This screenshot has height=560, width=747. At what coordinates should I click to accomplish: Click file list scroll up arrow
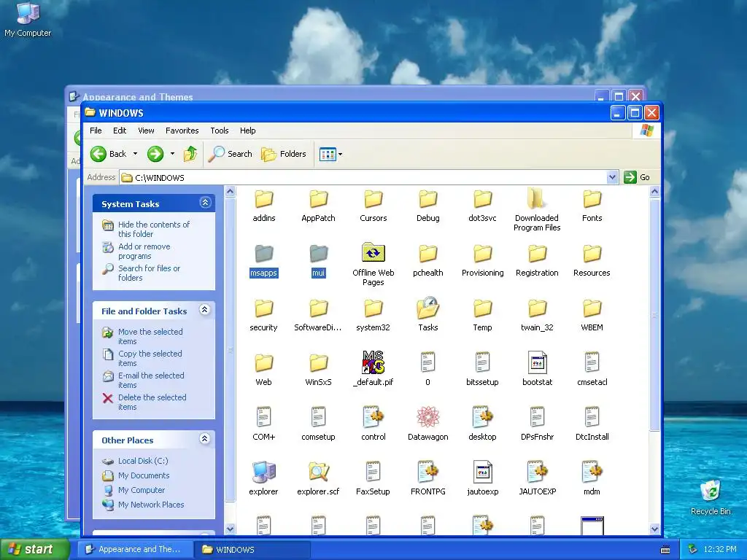(654, 192)
